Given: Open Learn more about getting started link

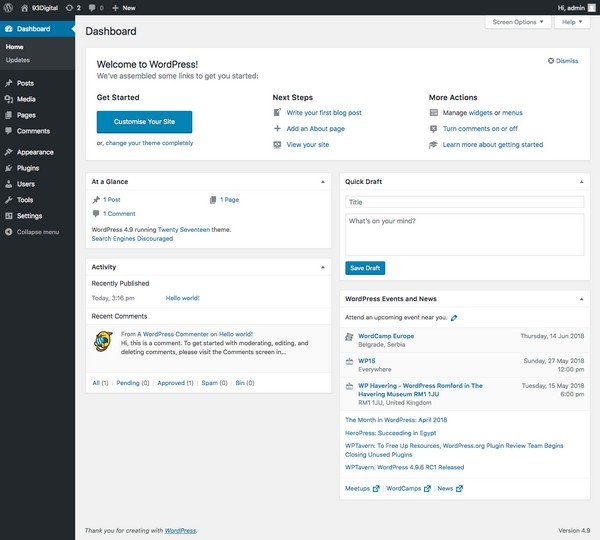Looking at the screenshot, I should click(x=493, y=145).
